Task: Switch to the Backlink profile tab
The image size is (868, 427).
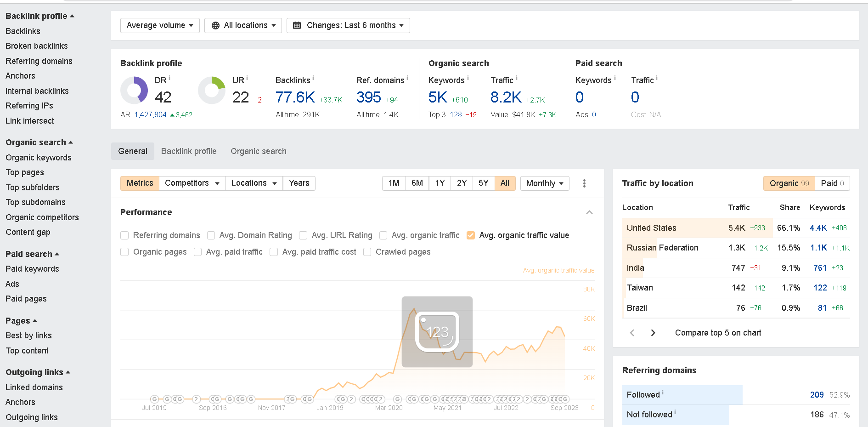Action: [189, 151]
